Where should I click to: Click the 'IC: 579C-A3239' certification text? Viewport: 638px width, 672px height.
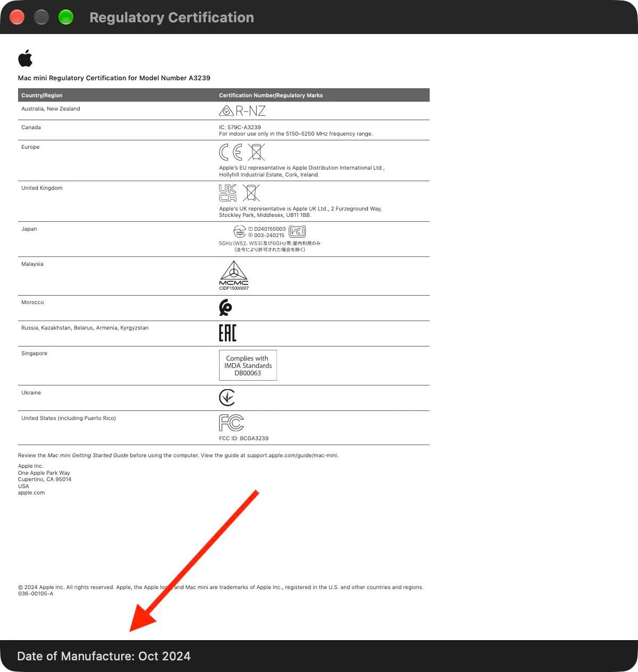pyautogui.click(x=240, y=128)
